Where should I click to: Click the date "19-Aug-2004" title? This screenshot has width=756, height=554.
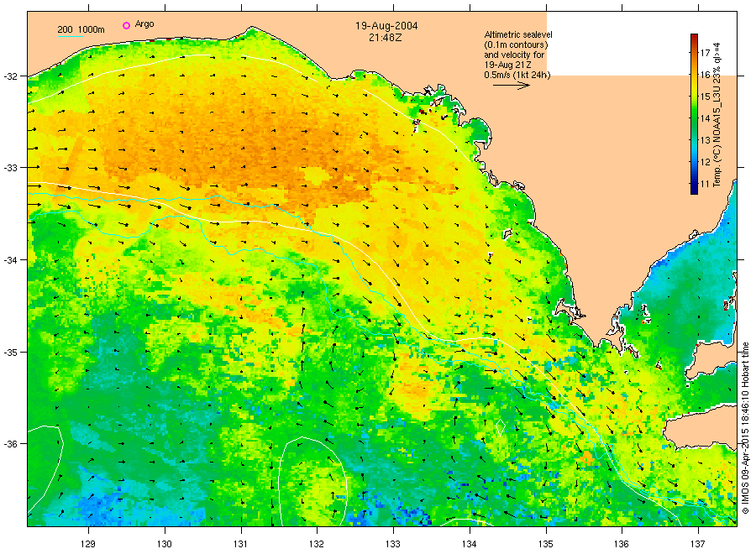[x=386, y=26]
